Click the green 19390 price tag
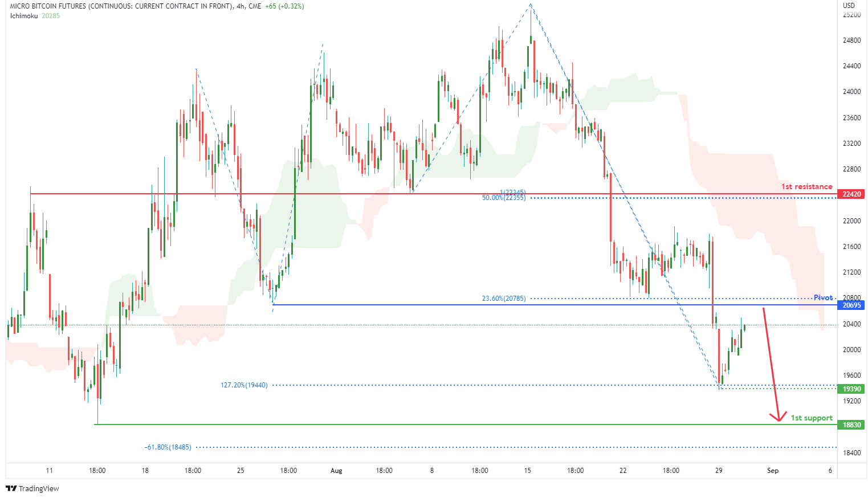This screenshot has width=868, height=498. pos(852,389)
